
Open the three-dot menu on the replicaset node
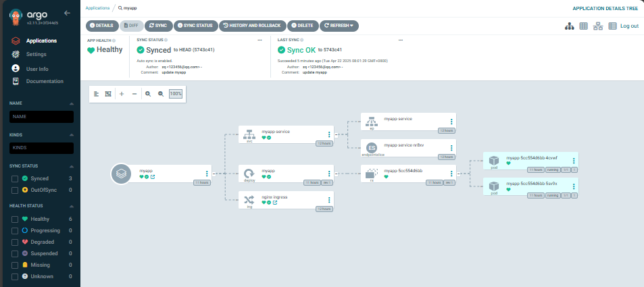451,174
